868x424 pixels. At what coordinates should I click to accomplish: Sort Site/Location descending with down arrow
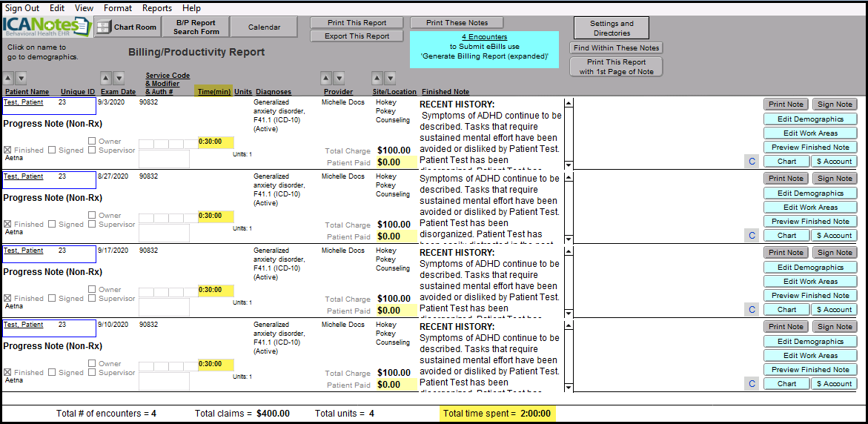390,78
